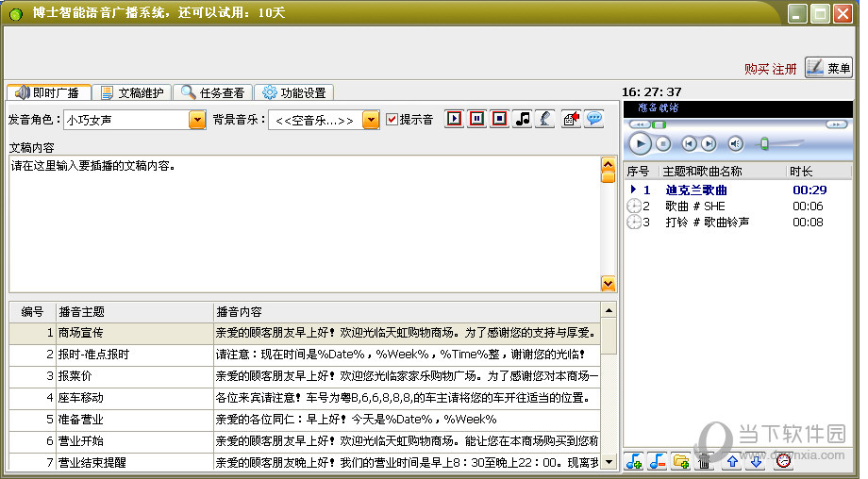868x479 pixels.
Task: Select the 商场宣传 row
Action: click(305, 333)
